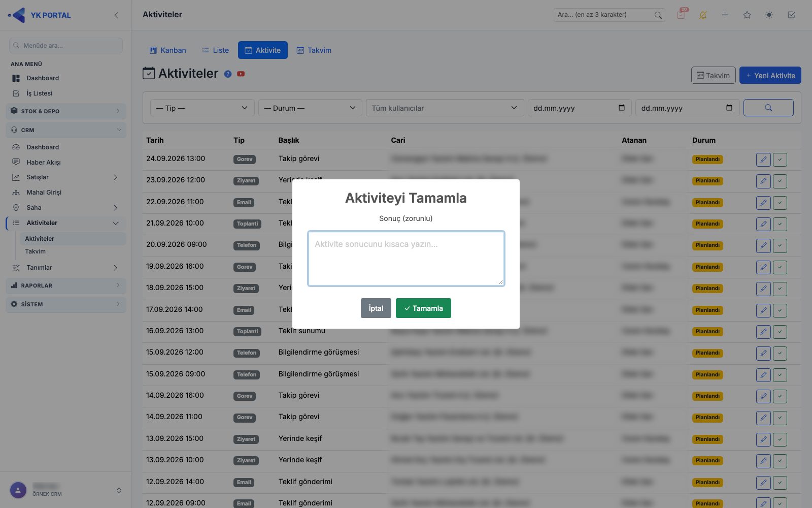The image size is (812, 508).
Task: Open the Tip filter dropdown
Action: pyautogui.click(x=202, y=108)
